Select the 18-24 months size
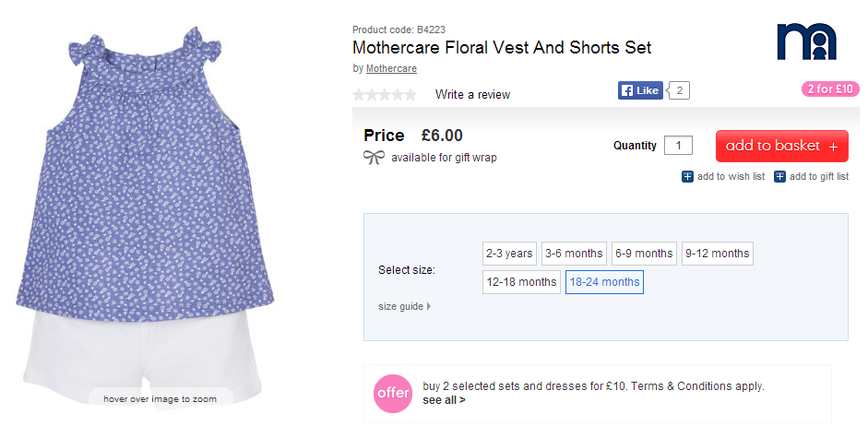This screenshot has width=868, height=426. pos(604,282)
